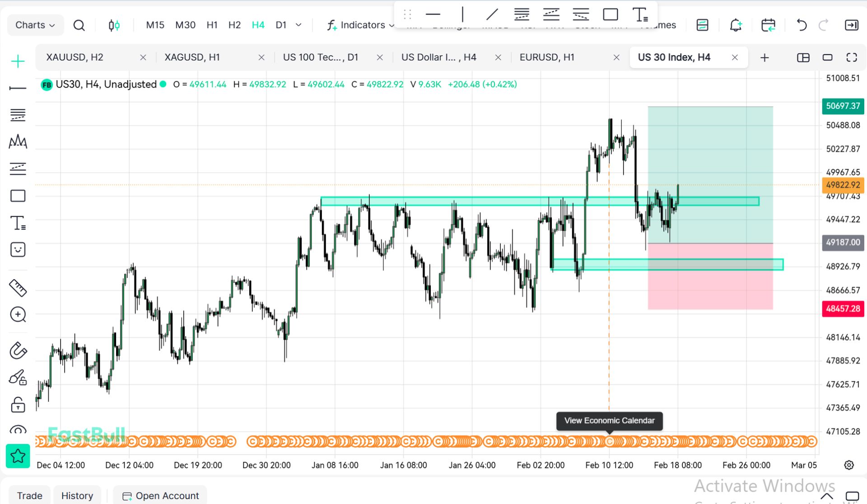Open the Indicators dropdown
This screenshot has width=867, height=504.
(x=361, y=25)
